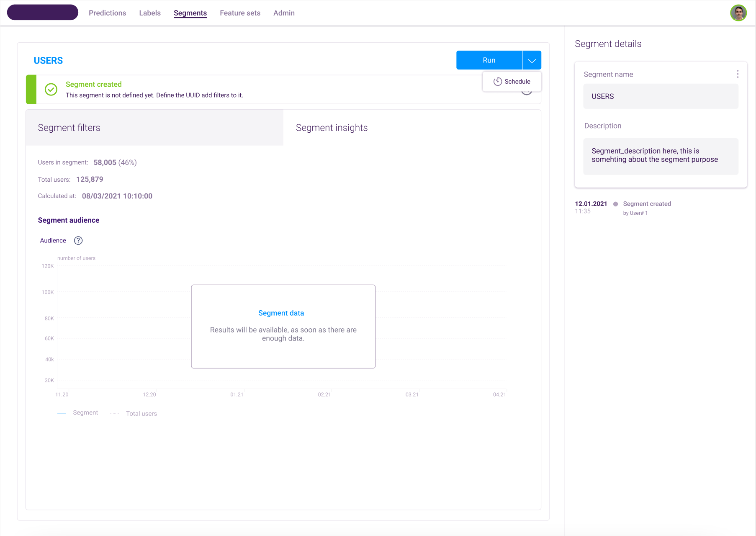The image size is (756, 536).
Task: Select the Segment filters tab
Action: click(69, 128)
